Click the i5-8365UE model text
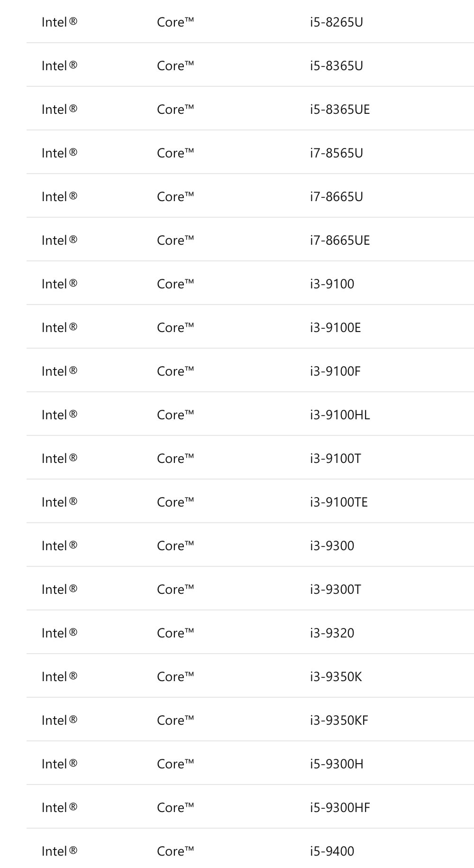This screenshot has width=474, height=868. tap(340, 110)
